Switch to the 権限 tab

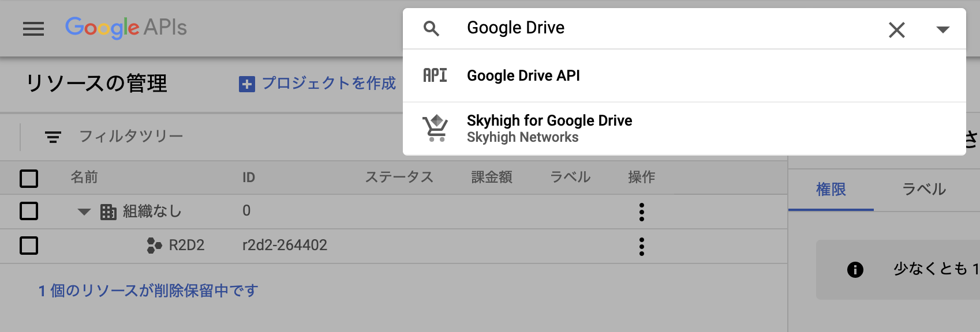[831, 190]
